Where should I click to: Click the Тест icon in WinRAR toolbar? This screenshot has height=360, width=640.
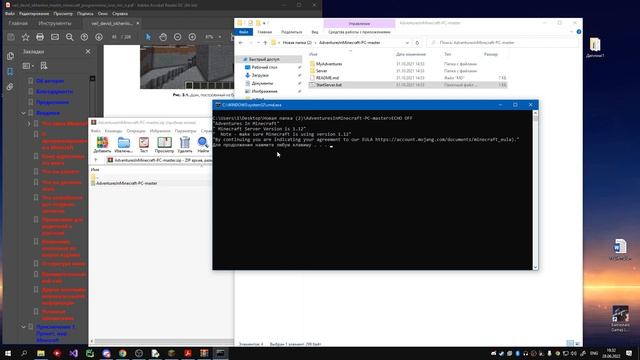pos(144,145)
